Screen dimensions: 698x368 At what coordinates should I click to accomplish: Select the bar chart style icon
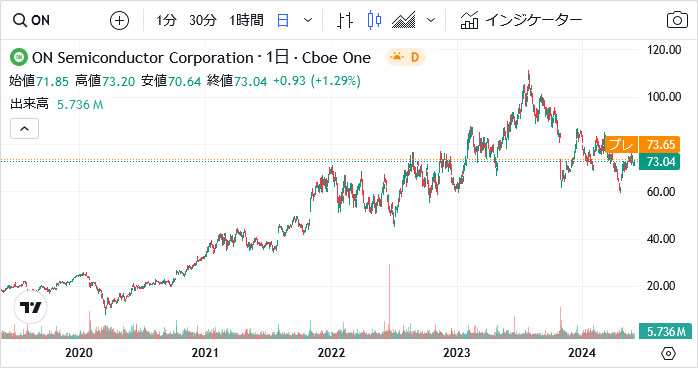coord(345,20)
